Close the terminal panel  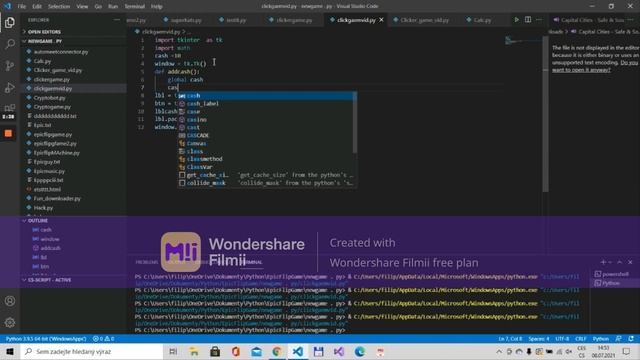click(630, 262)
